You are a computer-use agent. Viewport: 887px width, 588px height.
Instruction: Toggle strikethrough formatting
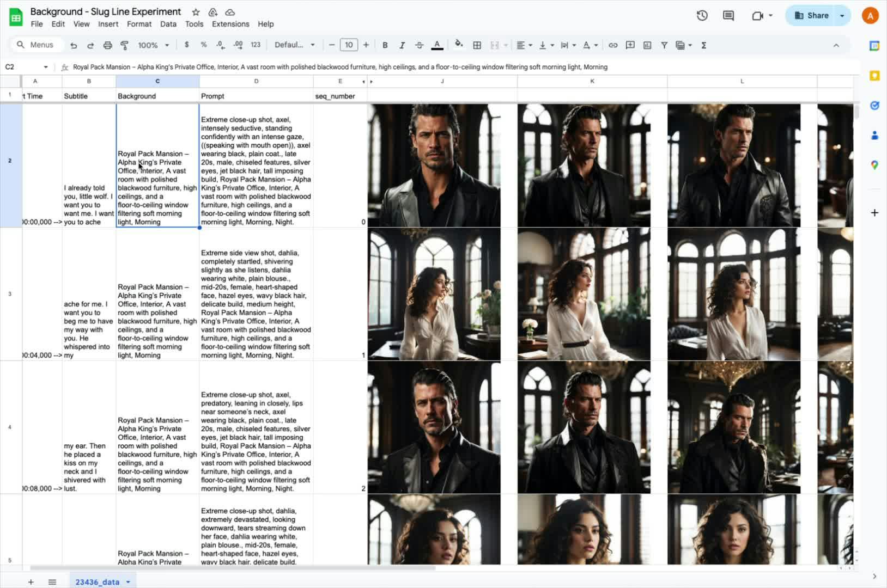coord(419,45)
